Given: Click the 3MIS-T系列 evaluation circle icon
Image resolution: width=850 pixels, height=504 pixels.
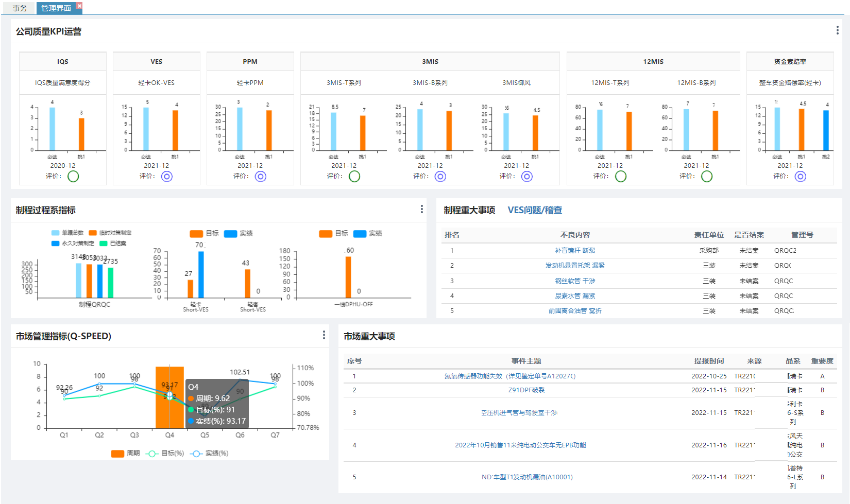Looking at the screenshot, I should click(x=354, y=177).
